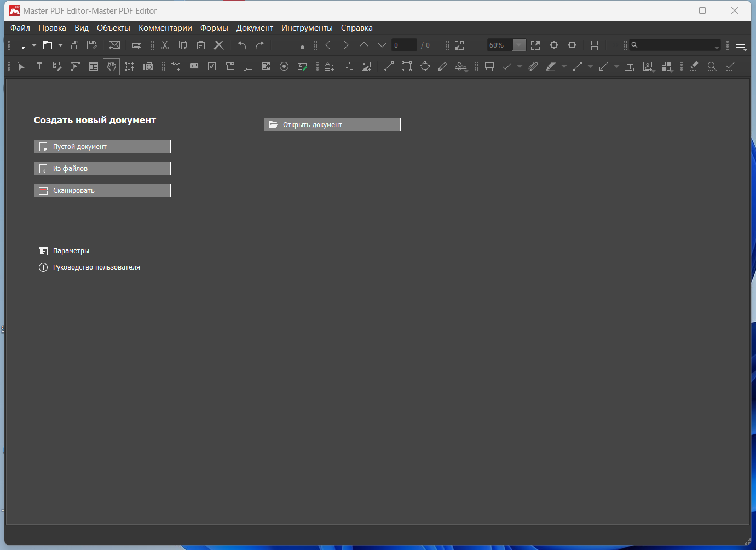Click the Send by email envelope icon

click(x=114, y=45)
